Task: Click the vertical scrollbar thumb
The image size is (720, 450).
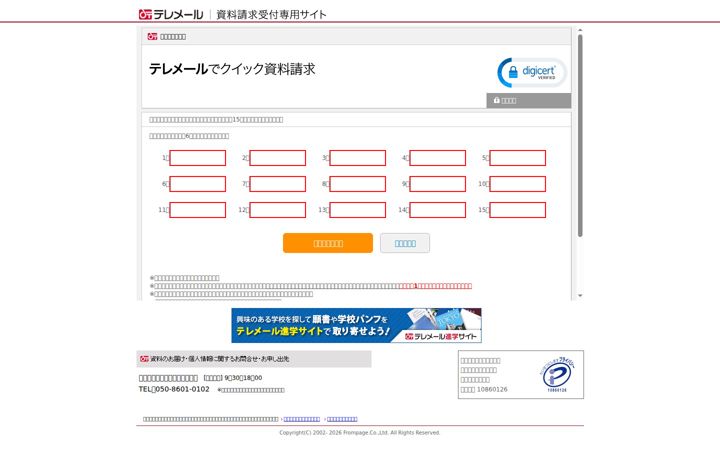Action: (x=580, y=136)
